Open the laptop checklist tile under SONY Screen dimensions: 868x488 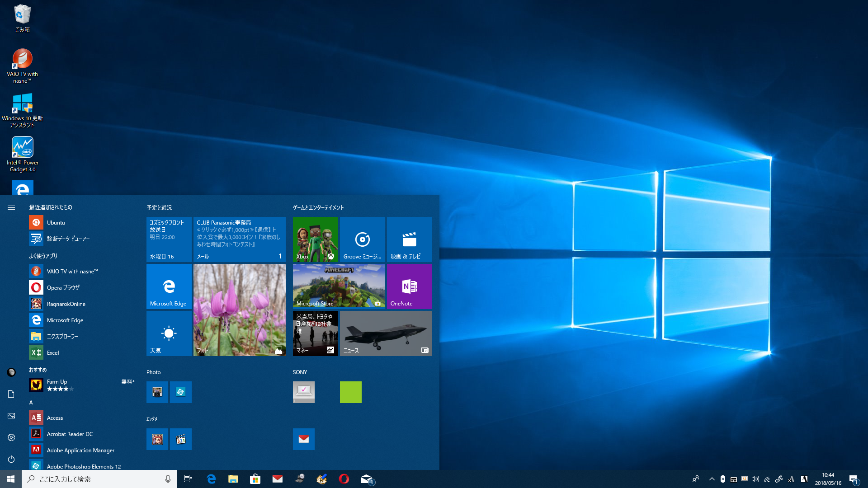304,392
